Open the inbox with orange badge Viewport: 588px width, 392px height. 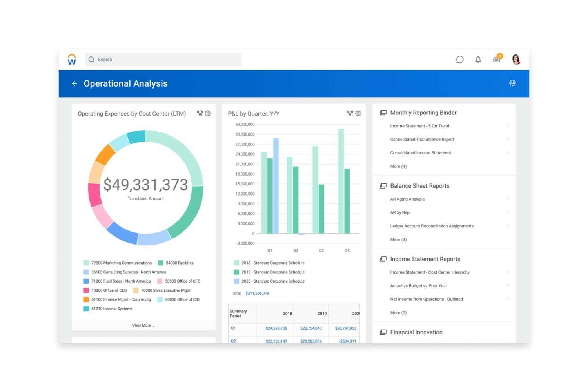(497, 60)
